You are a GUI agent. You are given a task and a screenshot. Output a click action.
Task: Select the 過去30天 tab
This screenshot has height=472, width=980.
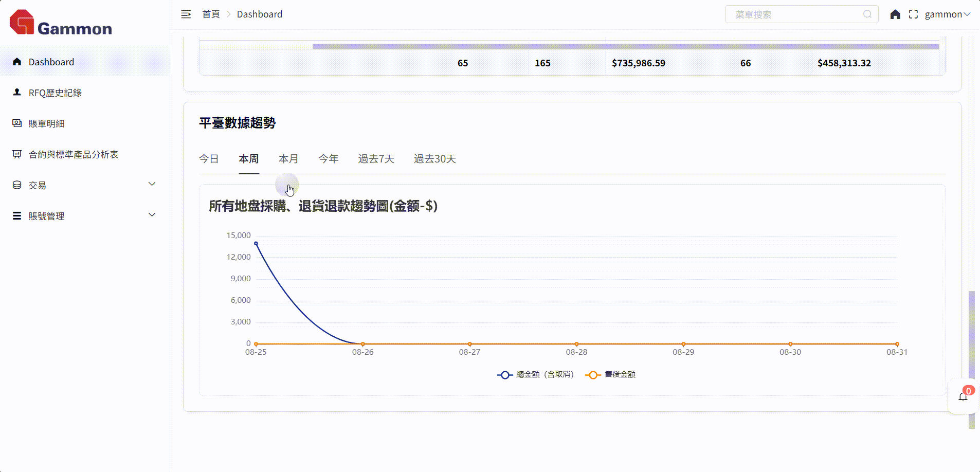[x=435, y=159]
